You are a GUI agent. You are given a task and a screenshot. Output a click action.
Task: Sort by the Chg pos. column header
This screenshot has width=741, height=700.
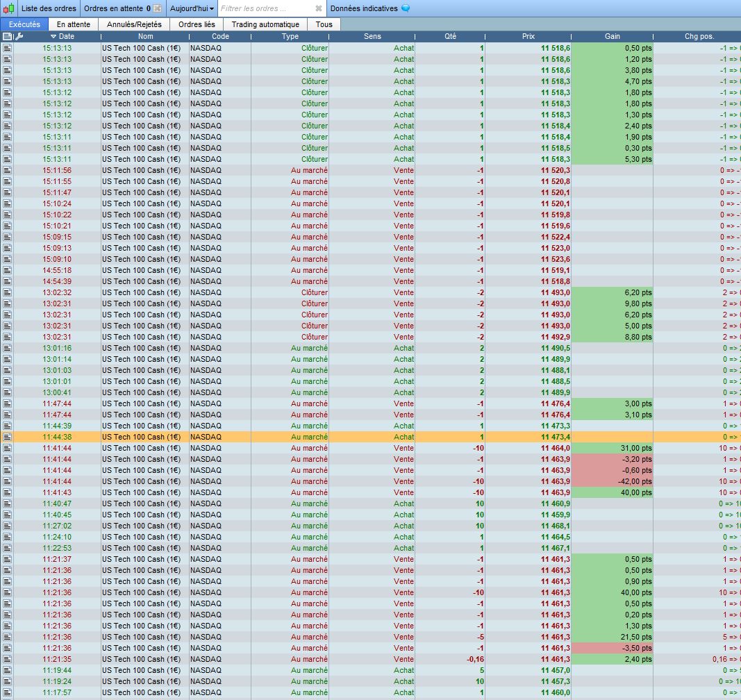point(699,36)
